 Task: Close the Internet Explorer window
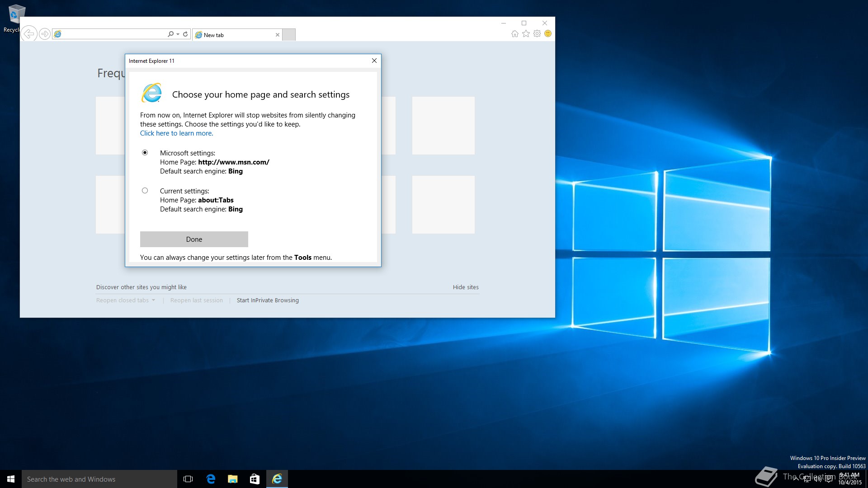545,23
